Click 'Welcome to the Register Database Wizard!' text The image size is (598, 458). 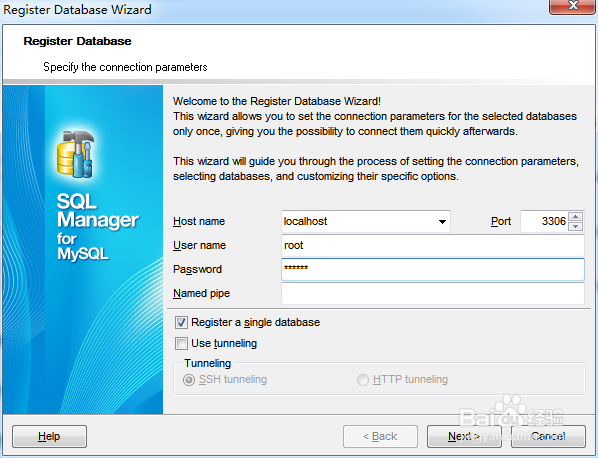tap(277, 101)
